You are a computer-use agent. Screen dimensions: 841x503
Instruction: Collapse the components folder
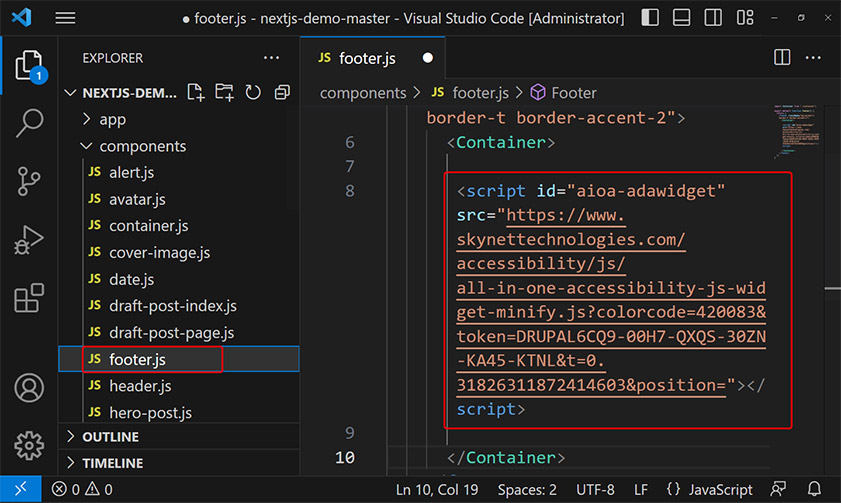tap(178, 146)
